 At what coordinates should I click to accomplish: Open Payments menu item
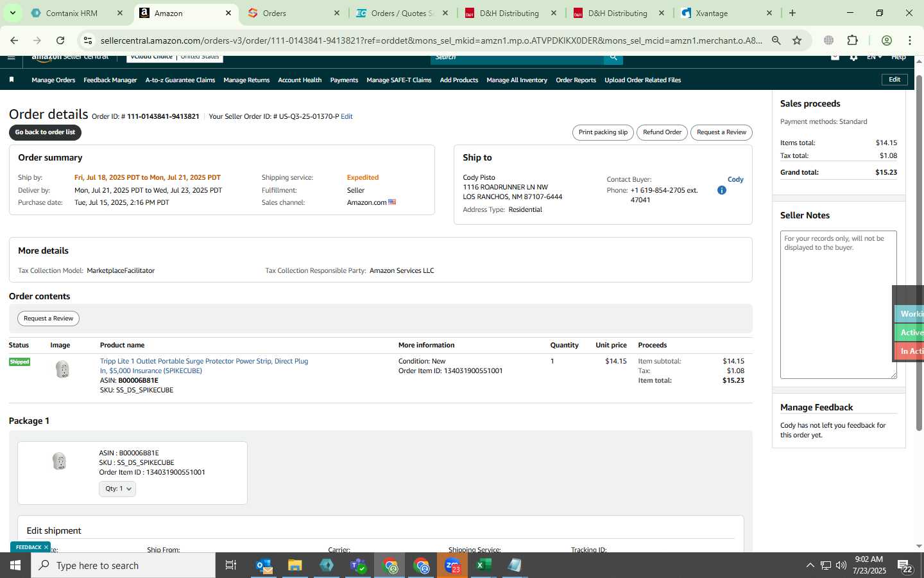(x=344, y=80)
